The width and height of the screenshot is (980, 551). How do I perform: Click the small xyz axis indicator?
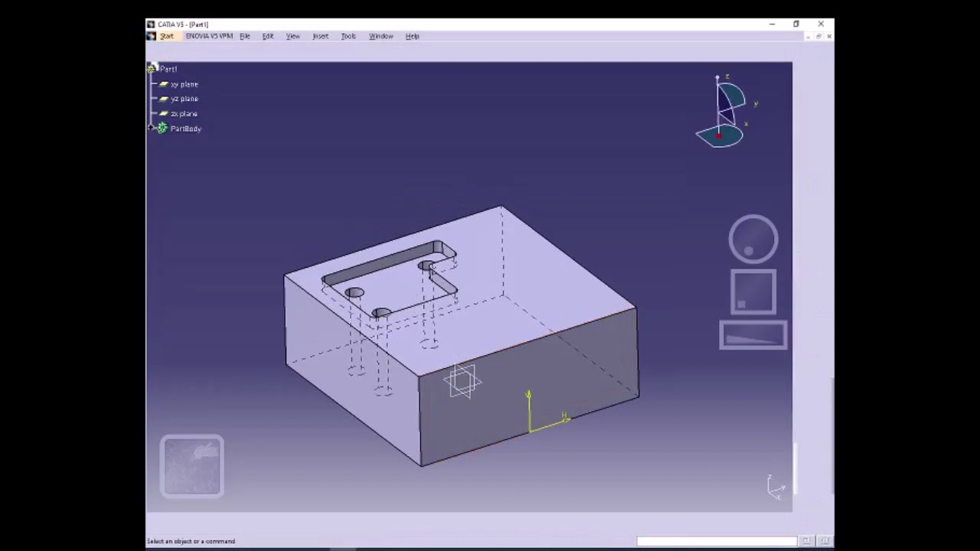pos(776,487)
